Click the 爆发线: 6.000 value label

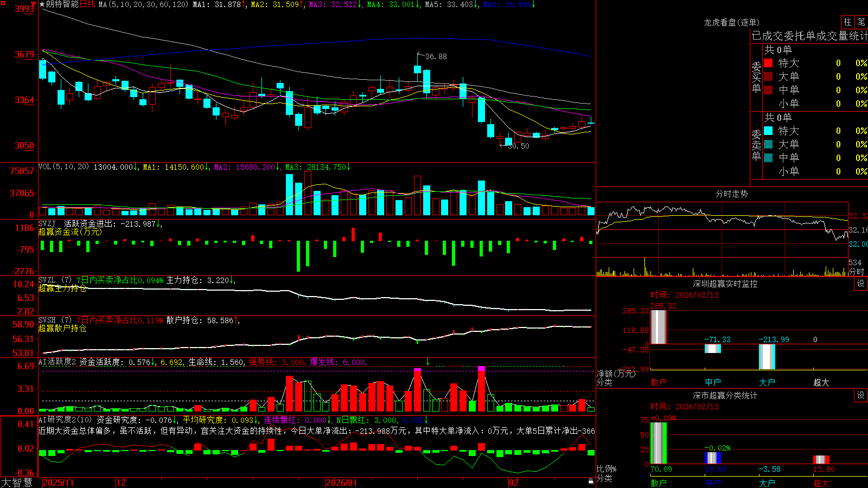click(x=339, y=362)
